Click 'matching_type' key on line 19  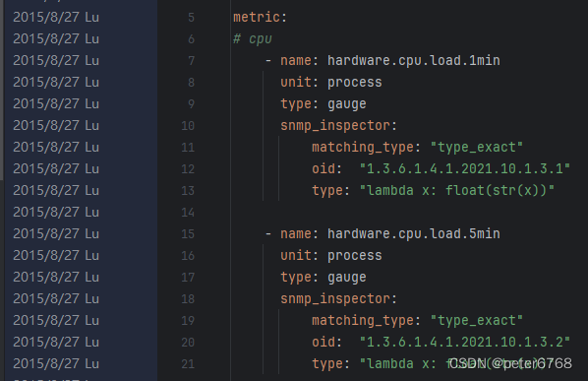tap(363, 321)
